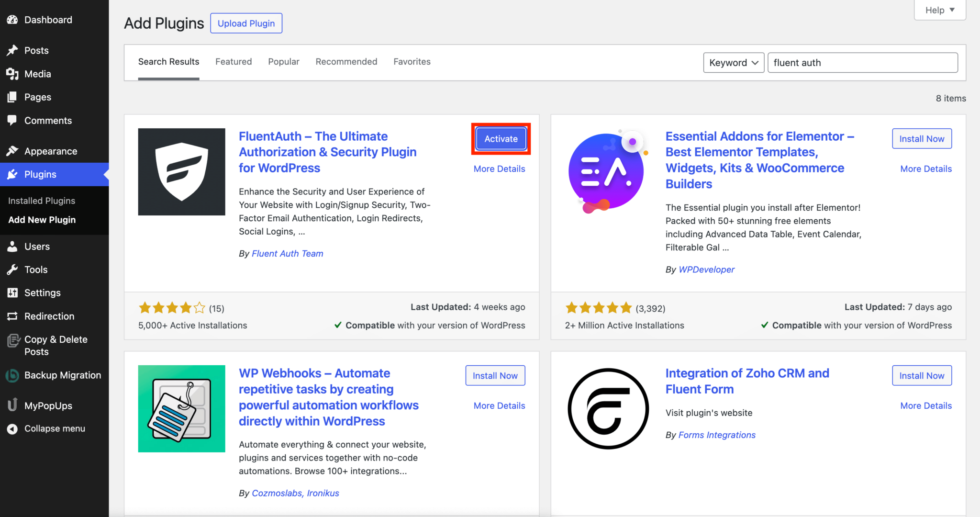The image size is (980, 517).
Task: Click the Appearance paintbrush icon
Action: pos(12,151)
